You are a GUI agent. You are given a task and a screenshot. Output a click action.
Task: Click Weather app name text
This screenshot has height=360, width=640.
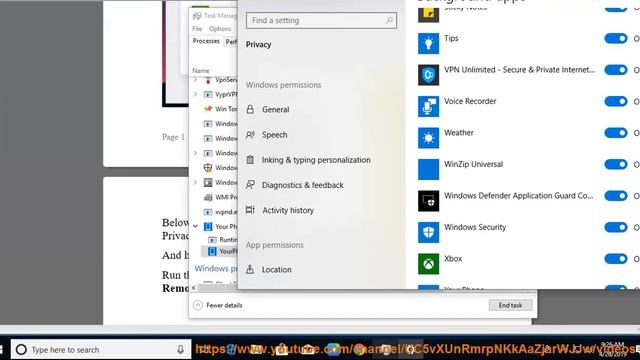click(x=459, y=133)
